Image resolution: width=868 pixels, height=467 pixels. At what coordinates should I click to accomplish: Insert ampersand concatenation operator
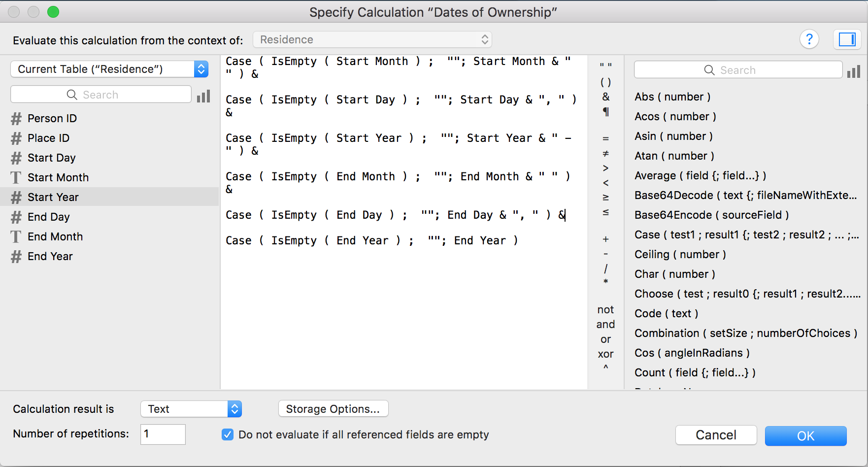point(606,97)
